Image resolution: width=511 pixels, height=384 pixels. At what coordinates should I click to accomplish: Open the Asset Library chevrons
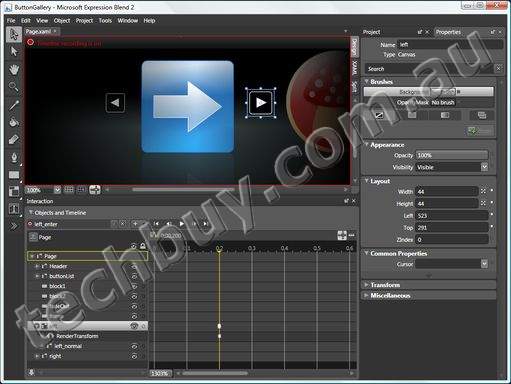point(14,226)
